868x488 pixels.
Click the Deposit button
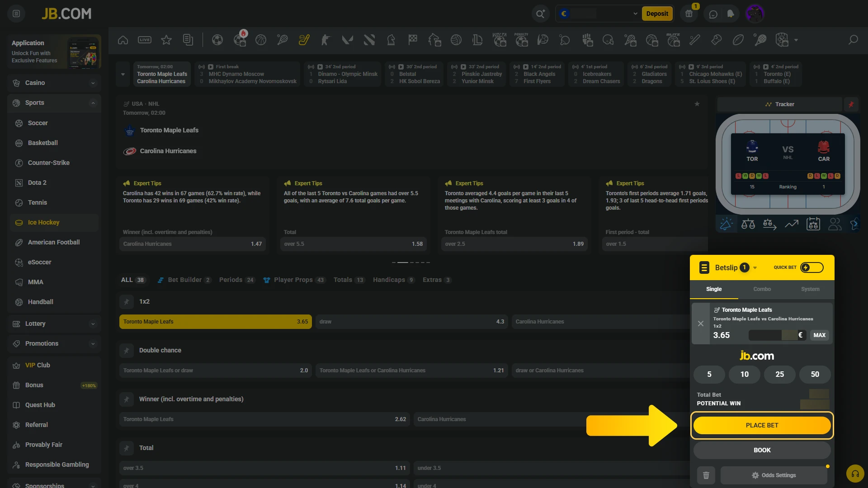pos(657,14)
